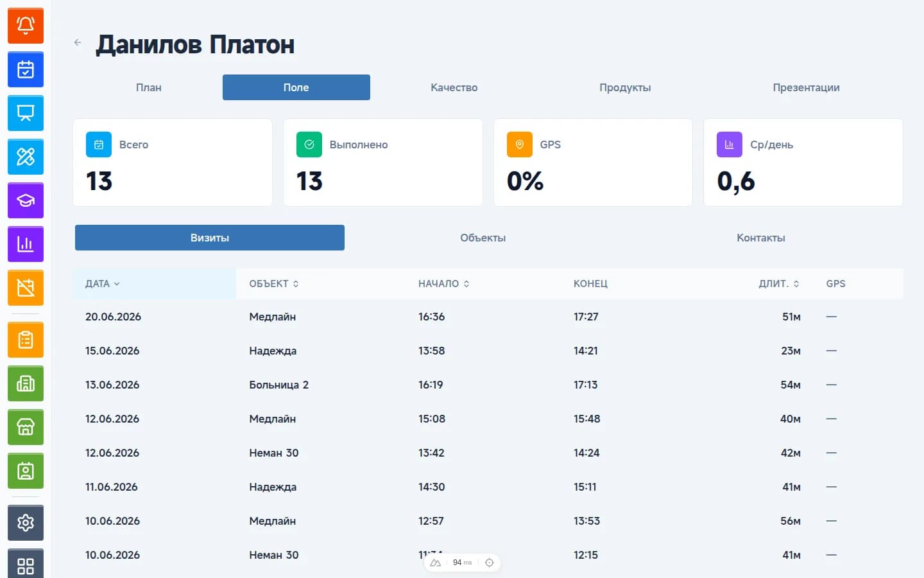Open the Презентации tab
The width and height of the screenshot is (924, 578).
[x=806, y=87]
